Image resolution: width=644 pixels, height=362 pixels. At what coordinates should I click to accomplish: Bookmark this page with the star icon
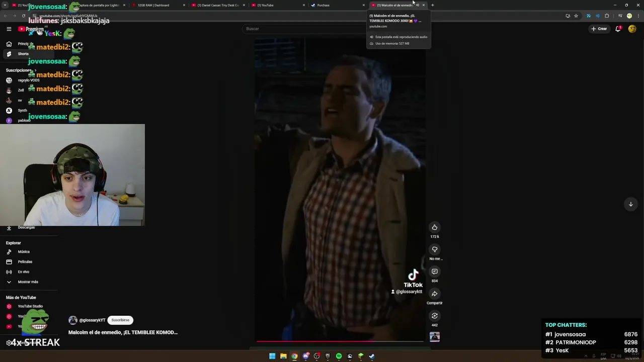(x=576, y=16)
